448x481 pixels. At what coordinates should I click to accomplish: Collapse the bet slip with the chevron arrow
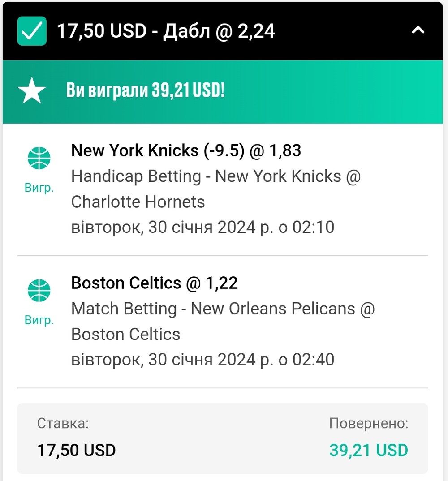click(x=418, y=30)
